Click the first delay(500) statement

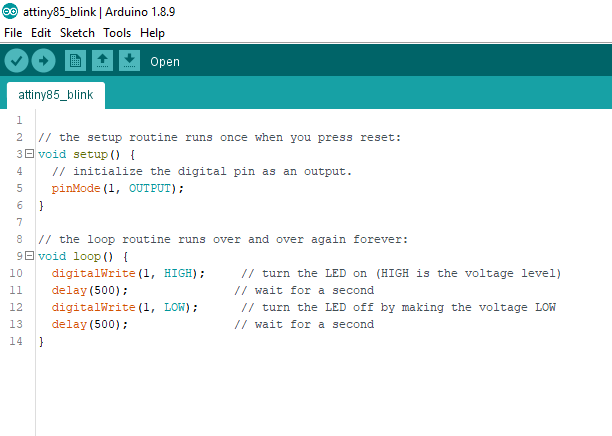pyautogui.click(x=89, y=290)
